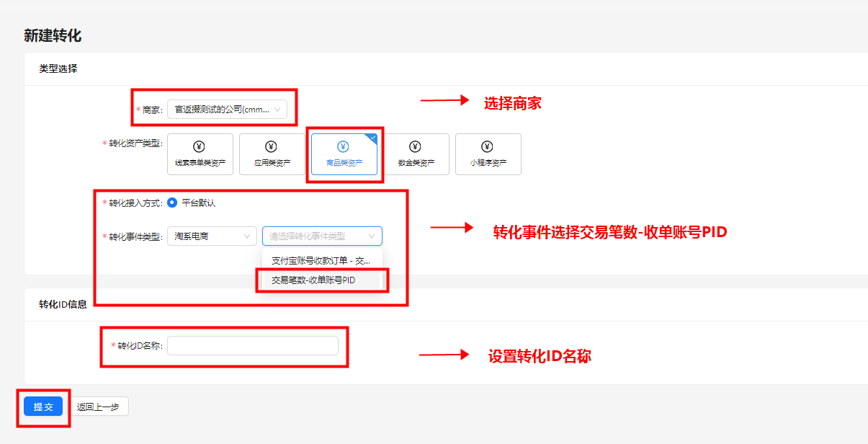Open the 淘系电商 event category dropdown

(212, 236)
